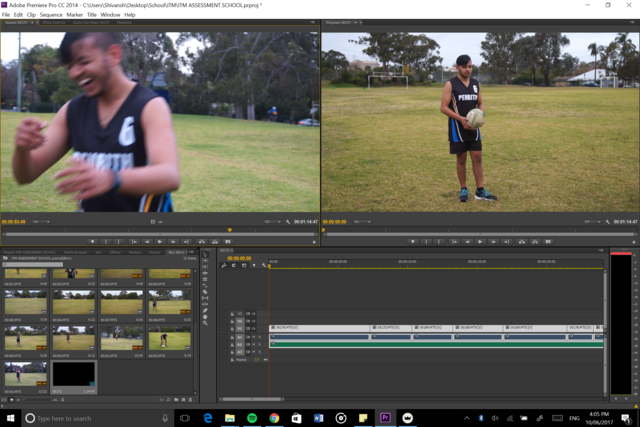Click the Insert button in Source monitor
The width and height of the screenshot is (640, 427).
(202, 242)
